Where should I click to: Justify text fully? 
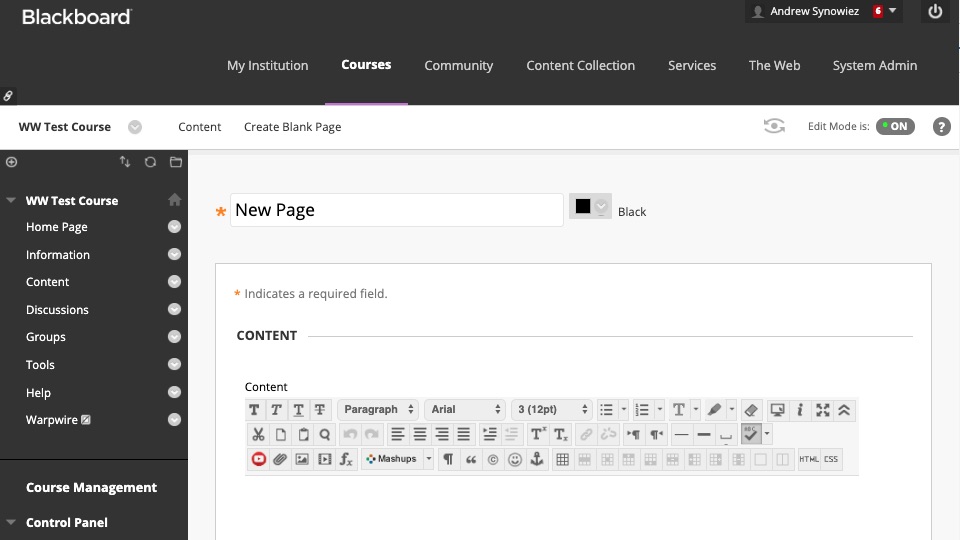(x=463, y=435)
